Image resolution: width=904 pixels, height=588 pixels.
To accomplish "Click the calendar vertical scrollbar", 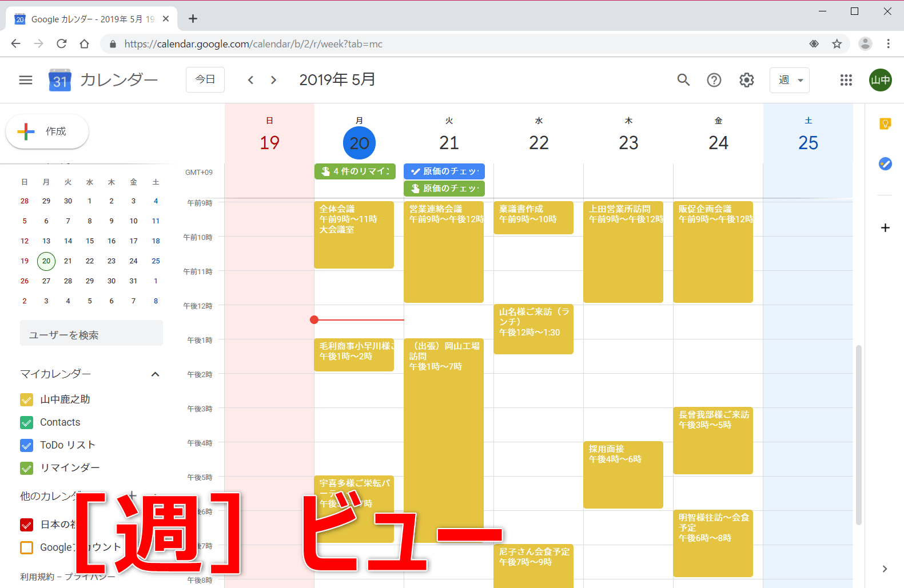I will tap(858, 434).
